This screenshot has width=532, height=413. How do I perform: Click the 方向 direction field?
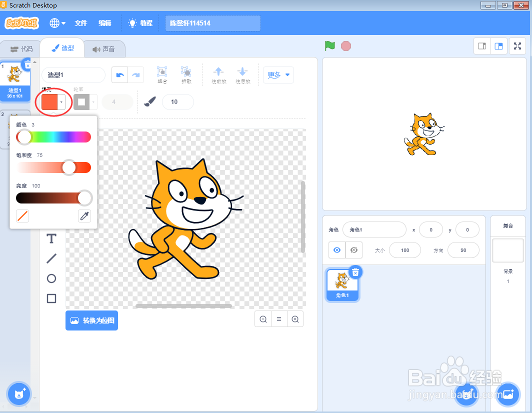463,250
